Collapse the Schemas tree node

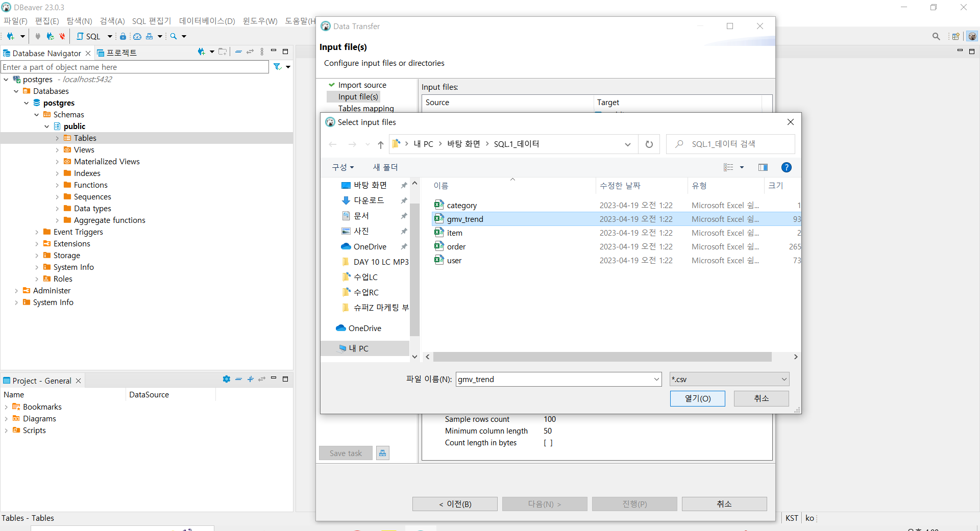pyautogui.click(x=37, y=115)
